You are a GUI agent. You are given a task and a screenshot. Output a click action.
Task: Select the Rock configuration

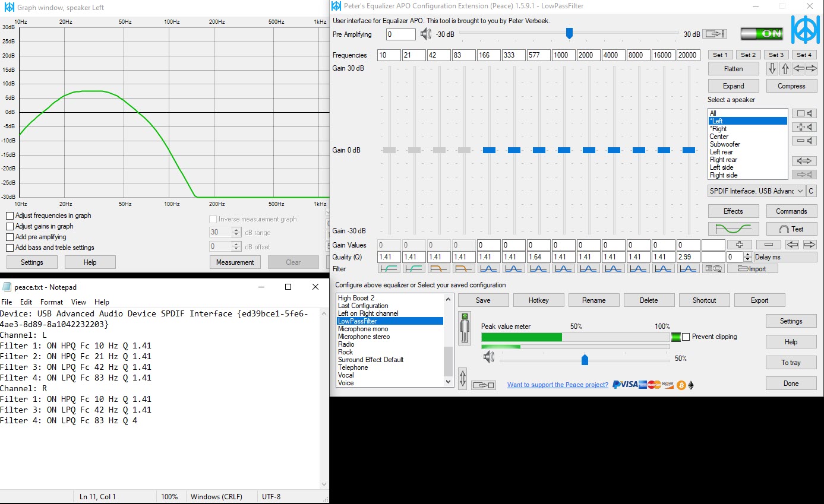click(x=345, y=352)
